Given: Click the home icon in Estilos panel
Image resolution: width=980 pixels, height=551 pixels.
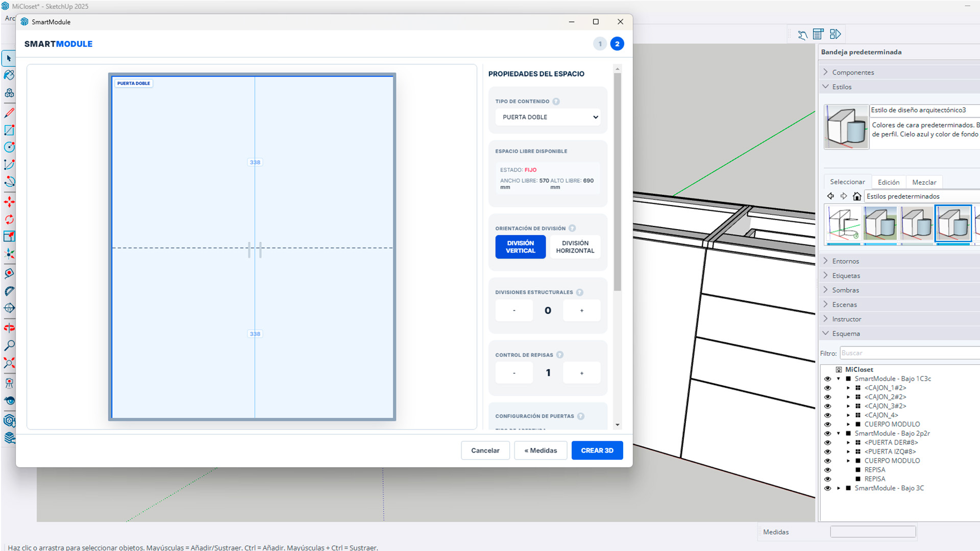Looking at the screenshot, I should 857,196.
